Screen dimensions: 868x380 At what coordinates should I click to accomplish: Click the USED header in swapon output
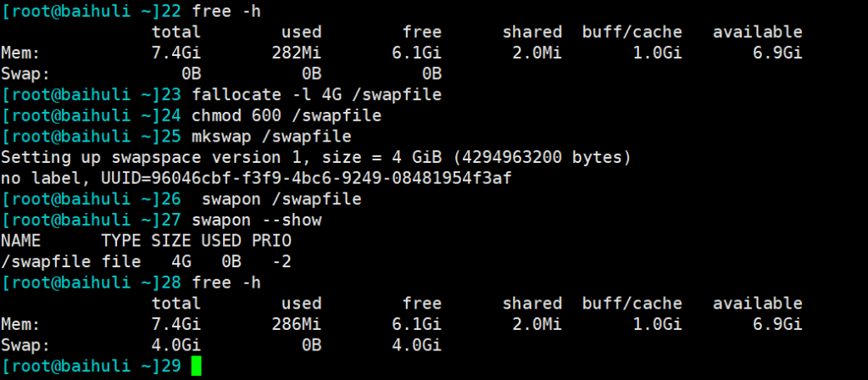(220, 241)
